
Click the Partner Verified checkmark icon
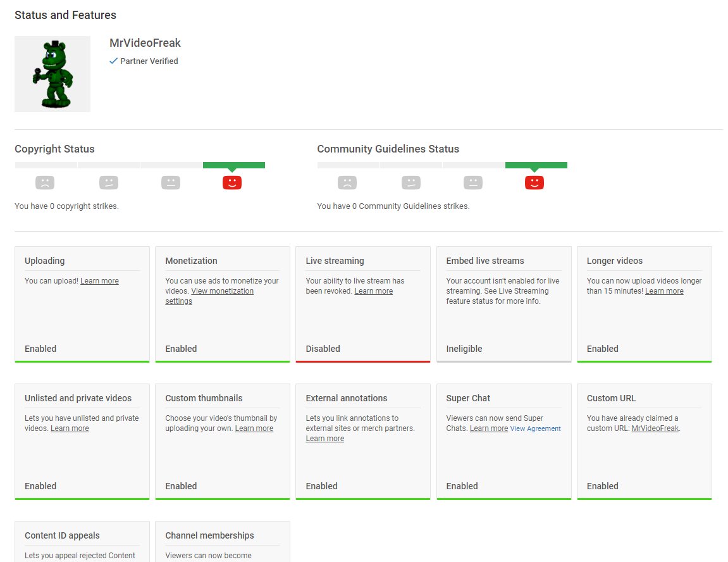(x=113, y=61)
